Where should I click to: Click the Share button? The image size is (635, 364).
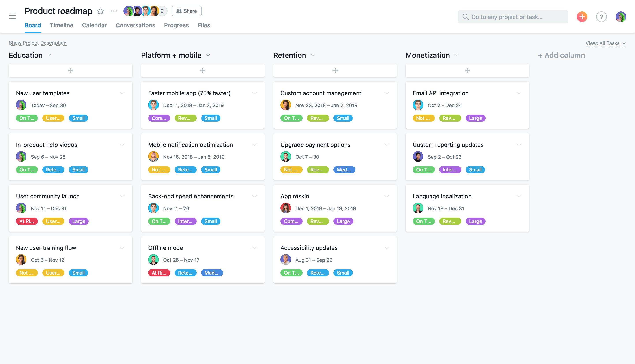(186, 11)
